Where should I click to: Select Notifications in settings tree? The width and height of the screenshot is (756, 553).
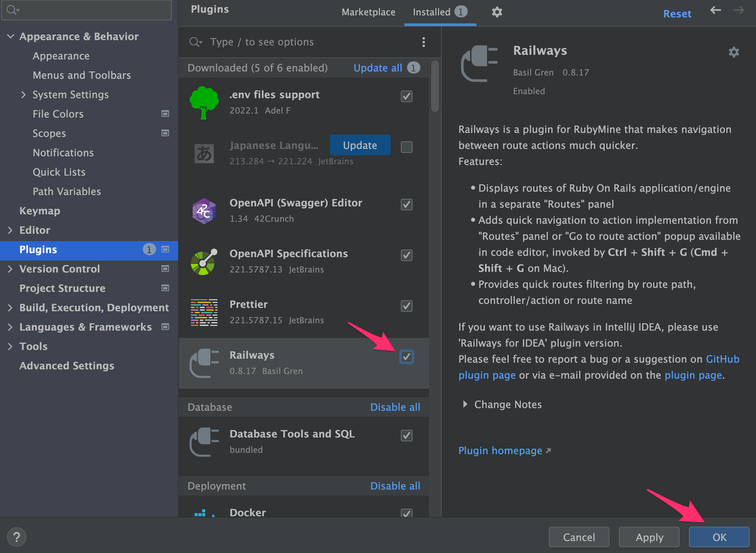click(63, 153)
